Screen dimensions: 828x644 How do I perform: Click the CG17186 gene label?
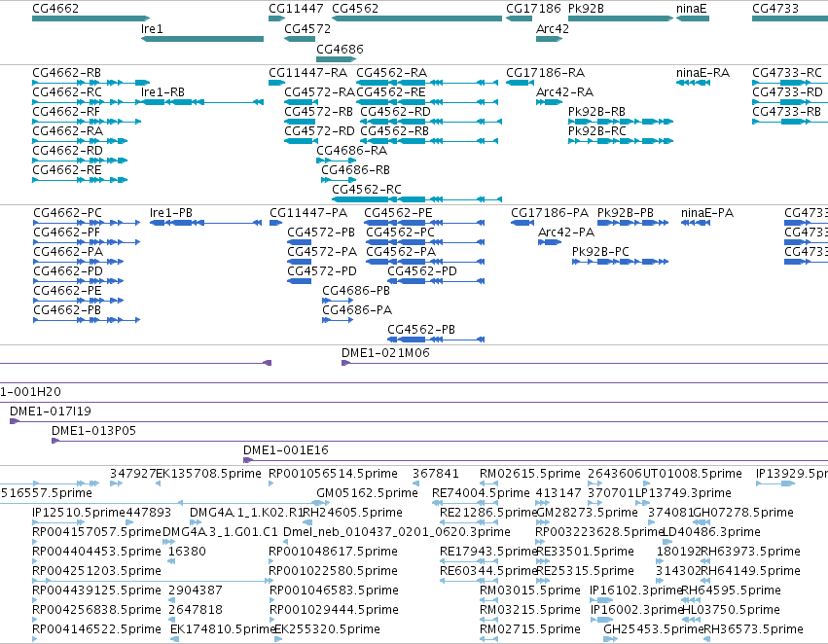pyautogui.click(x=533, y=9)
